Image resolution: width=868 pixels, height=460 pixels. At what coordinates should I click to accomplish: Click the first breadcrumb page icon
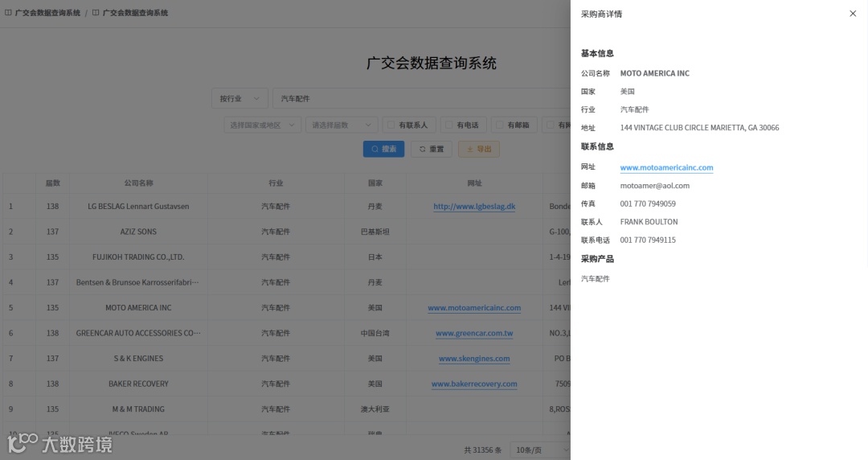[x=8, y=12]
